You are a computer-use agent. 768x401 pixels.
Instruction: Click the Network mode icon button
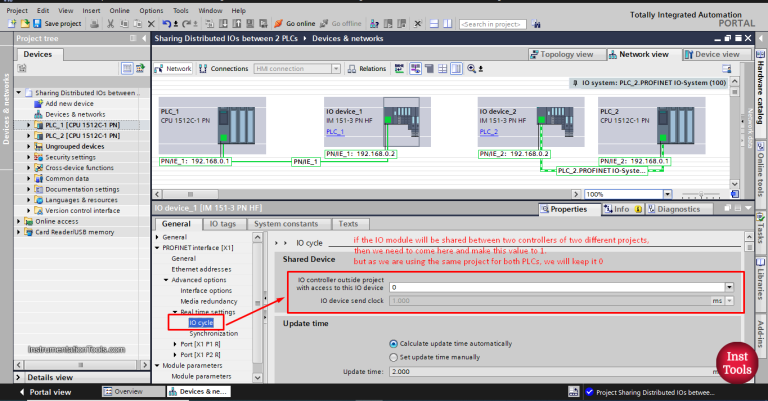(177, 69)
